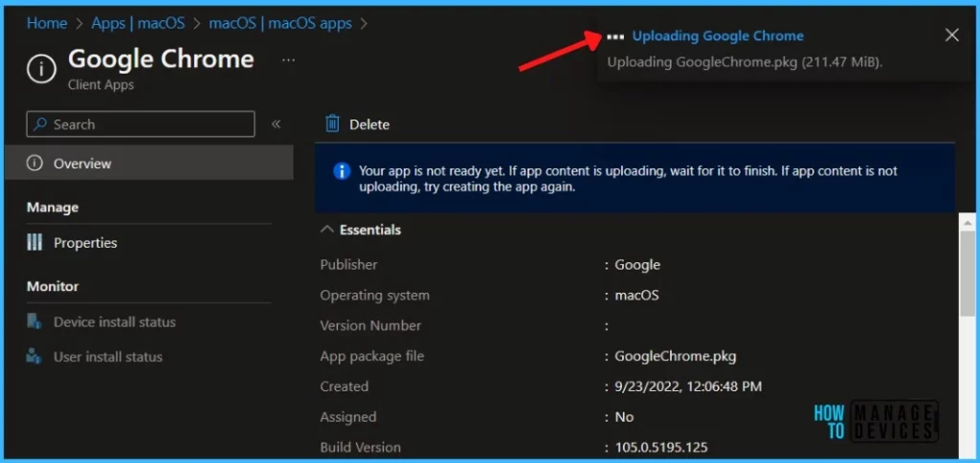
Task: Open the ellipsis menu beside Google Chrome title
Action: coord(288,60)
